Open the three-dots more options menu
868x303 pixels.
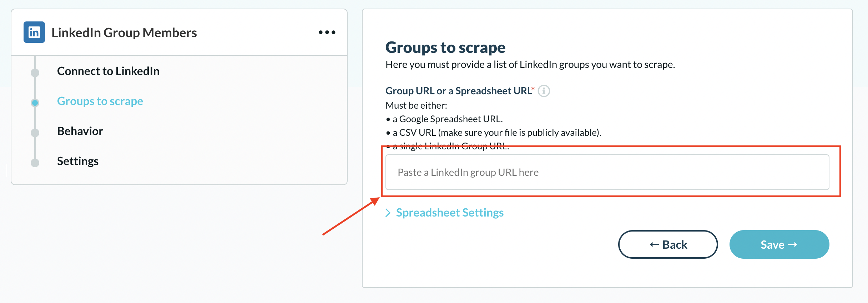(x=327, y=32)
